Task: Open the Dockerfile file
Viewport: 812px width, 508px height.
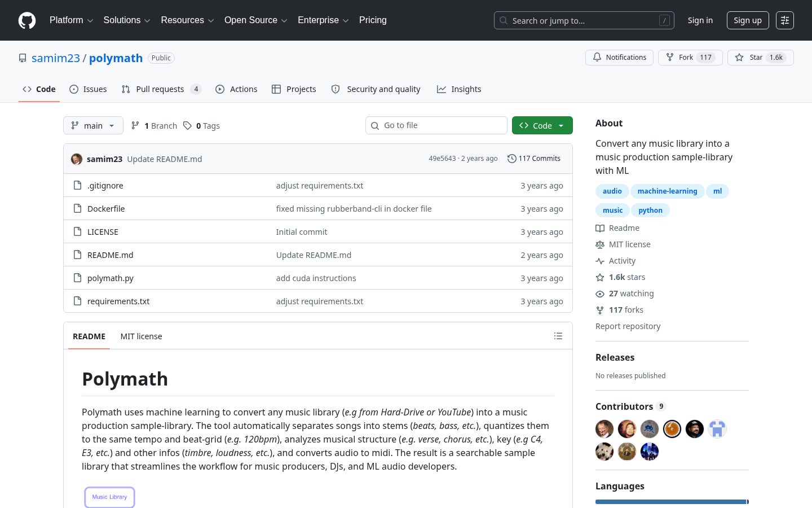Action: [x=106, y=209]
